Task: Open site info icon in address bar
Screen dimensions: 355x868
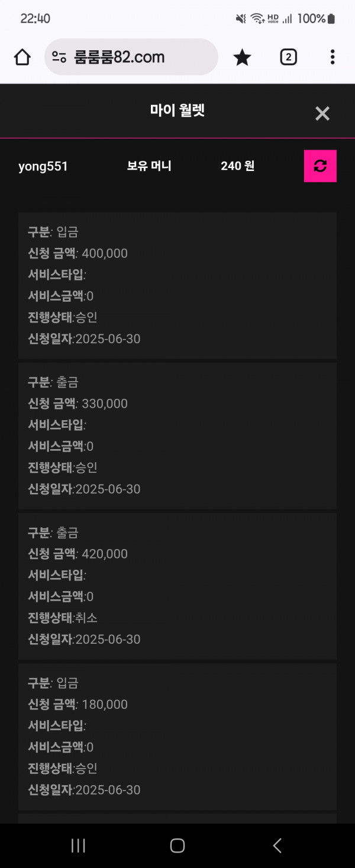Action: 59,57
